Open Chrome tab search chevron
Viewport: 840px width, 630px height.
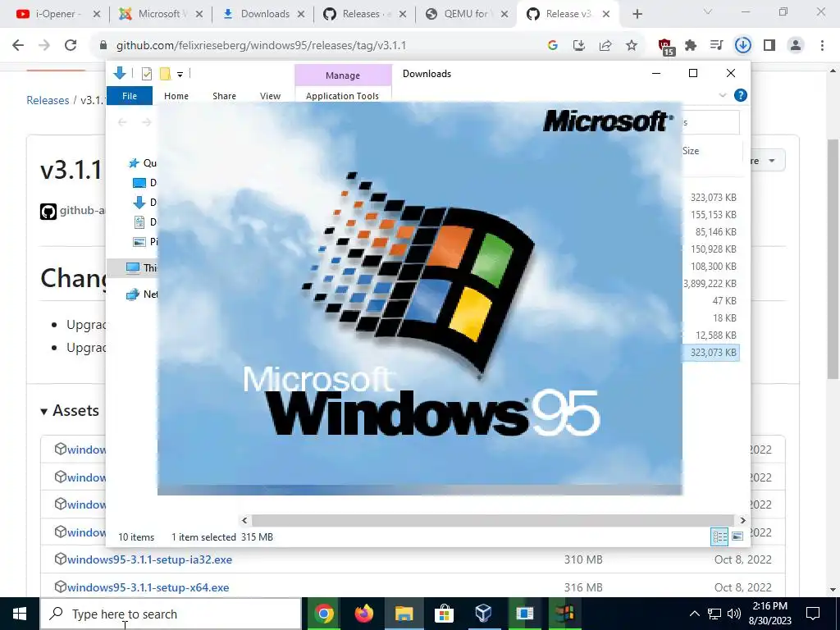coord(708,11)
